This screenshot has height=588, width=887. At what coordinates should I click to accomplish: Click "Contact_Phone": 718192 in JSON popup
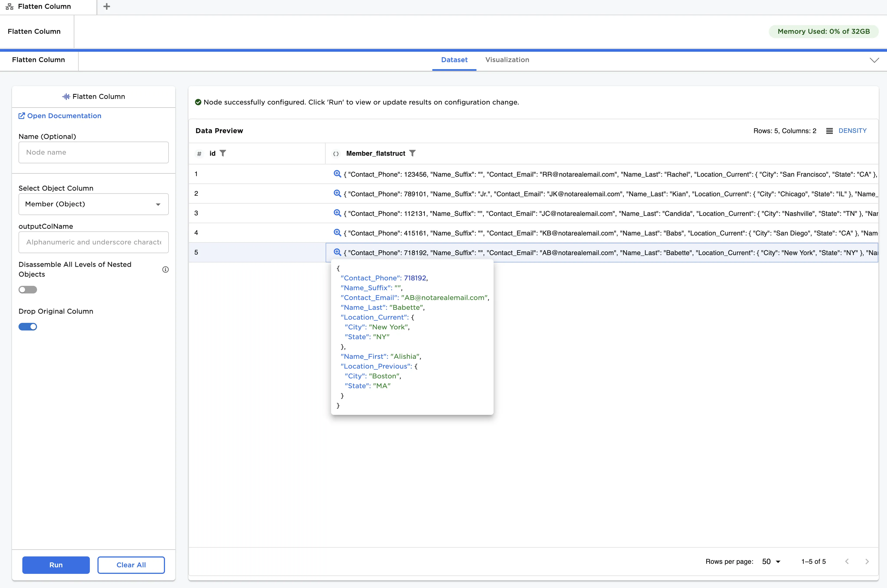click(384, 278)
